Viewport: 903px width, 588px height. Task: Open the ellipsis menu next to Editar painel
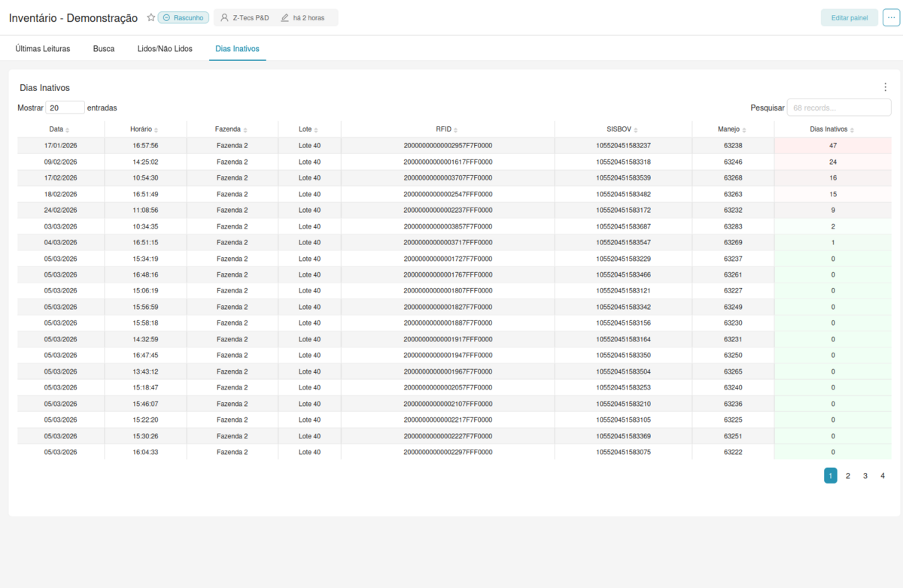[891, 17]
